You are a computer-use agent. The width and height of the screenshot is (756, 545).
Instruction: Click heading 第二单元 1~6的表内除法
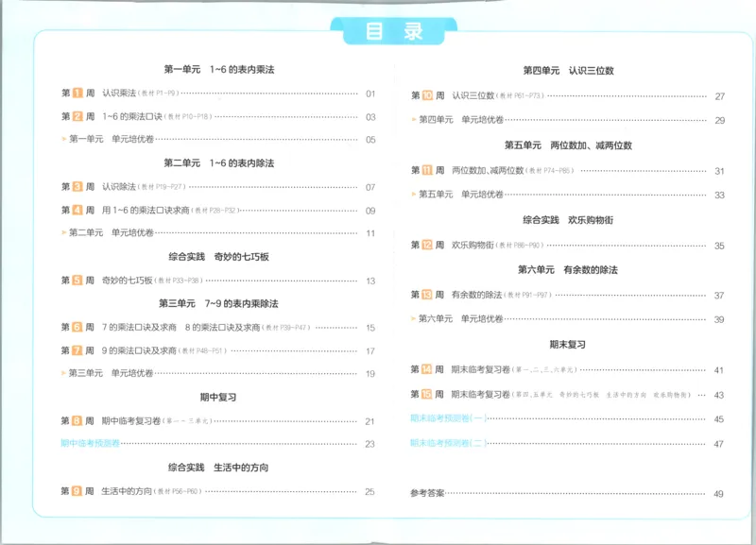[219, 162]
